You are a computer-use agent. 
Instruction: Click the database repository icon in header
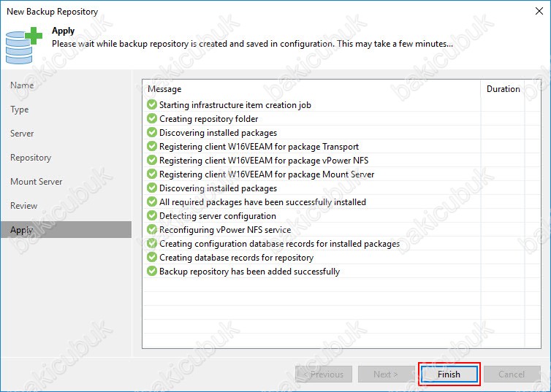coord(23,45)
